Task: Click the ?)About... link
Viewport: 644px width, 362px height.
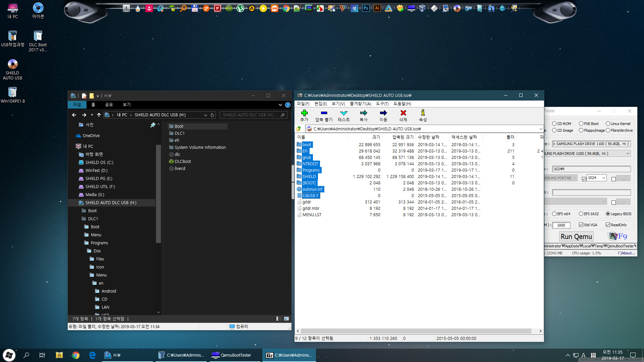Action: click(626, 253)
